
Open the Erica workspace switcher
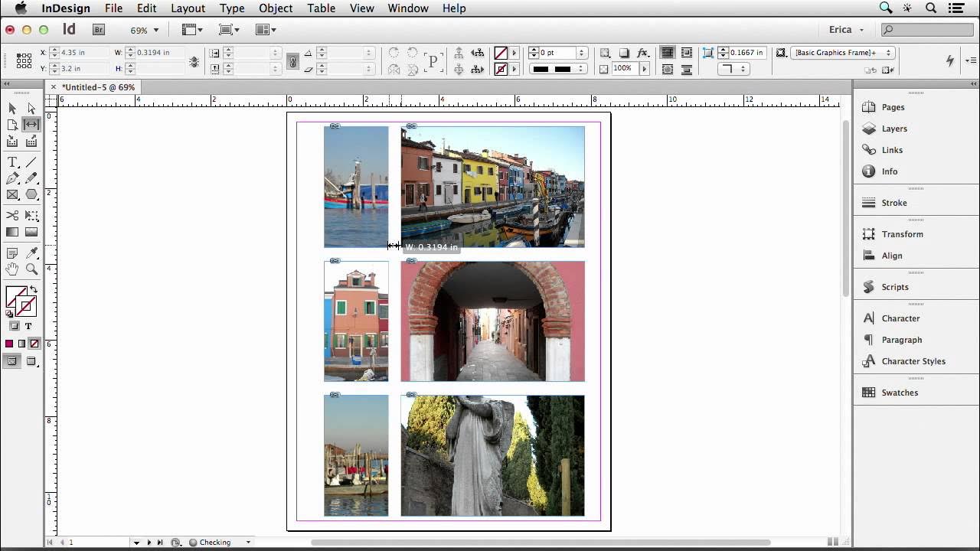(x=847, y=30)
